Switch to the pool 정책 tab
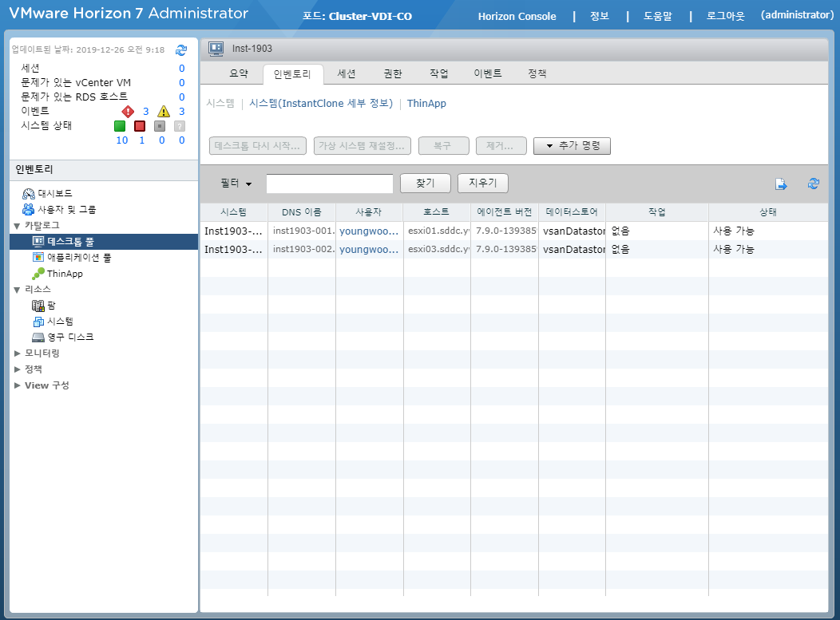Screen dimensions: 840x620 click(x=537, y=73)
